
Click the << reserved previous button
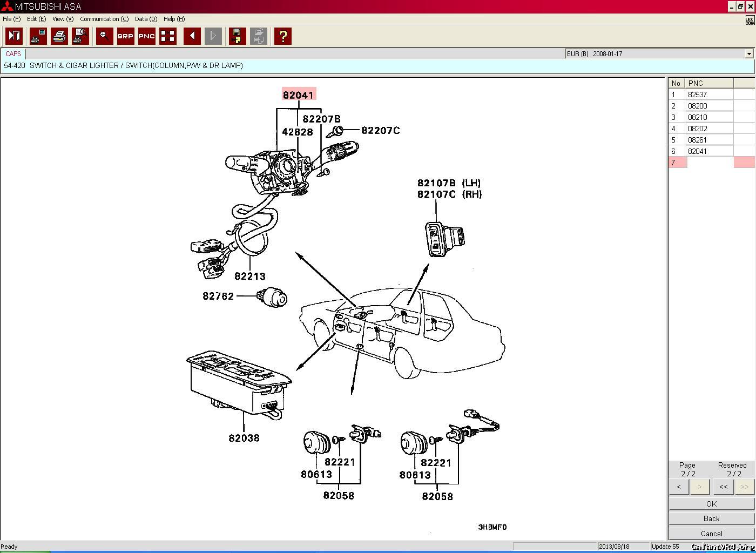[723, 487]
